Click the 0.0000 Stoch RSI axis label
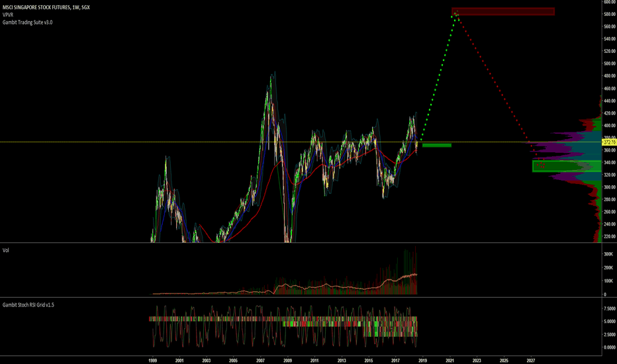 (x=610, y=347)
